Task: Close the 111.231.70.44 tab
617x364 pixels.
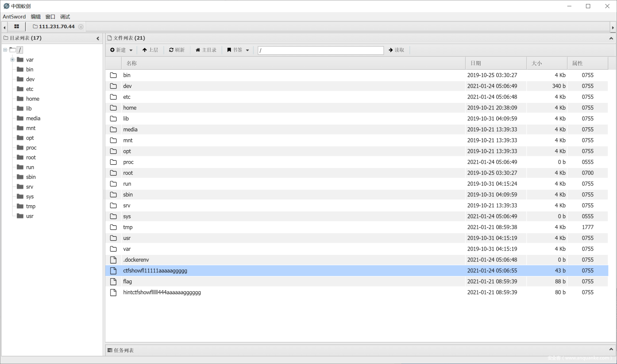Action: [x=81, y=27]
